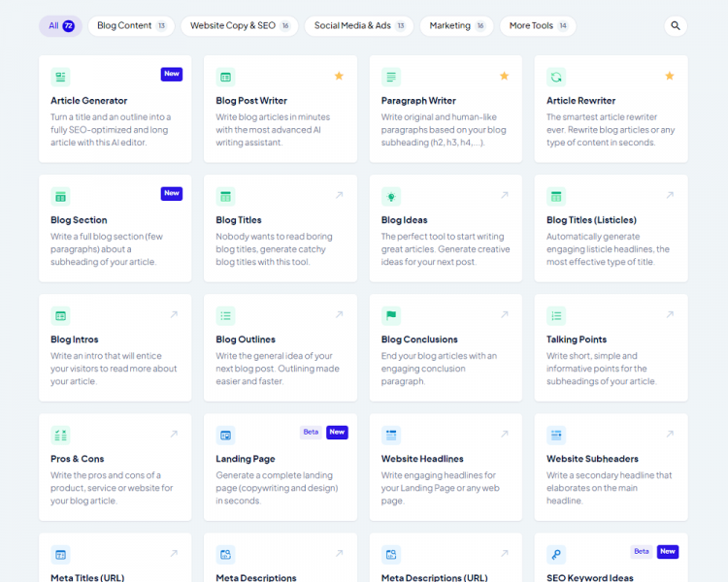Click the Blog Intros icon
728x582 pixels.
coord(60,316)
